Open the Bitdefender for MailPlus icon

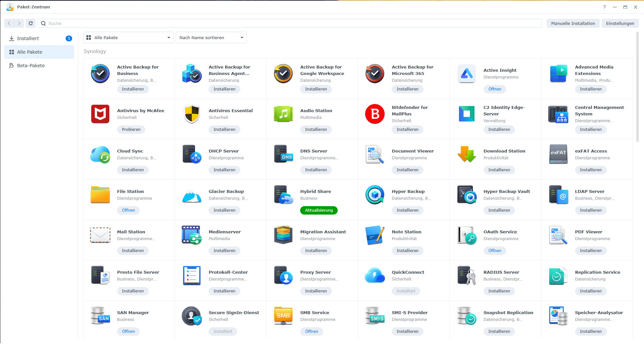tap(375, 114)
